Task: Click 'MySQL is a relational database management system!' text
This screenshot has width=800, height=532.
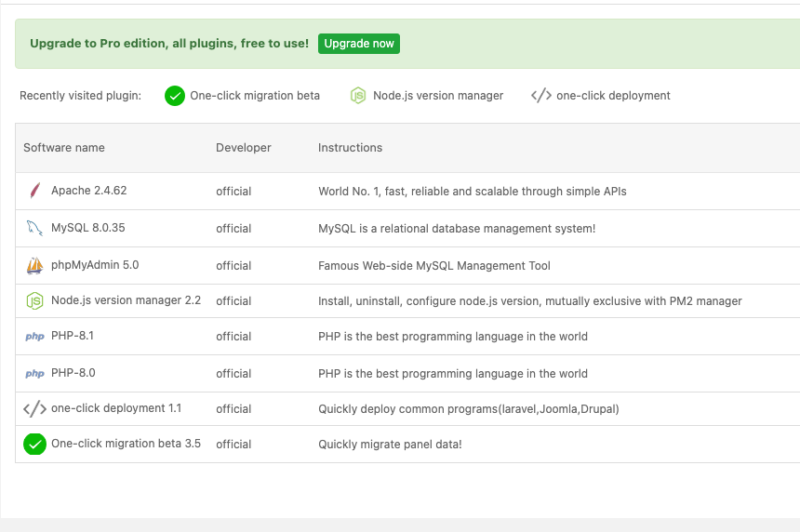Action: coord(457,229)
